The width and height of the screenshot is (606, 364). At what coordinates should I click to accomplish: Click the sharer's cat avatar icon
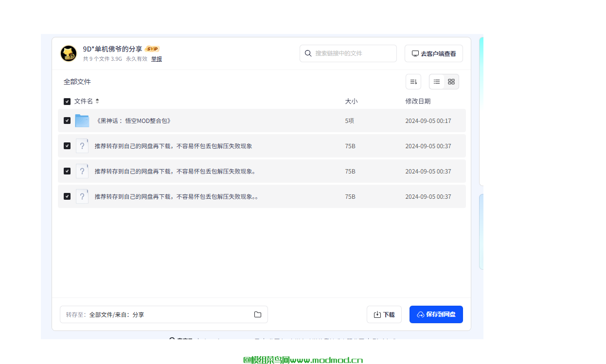[x=69, y=53]
